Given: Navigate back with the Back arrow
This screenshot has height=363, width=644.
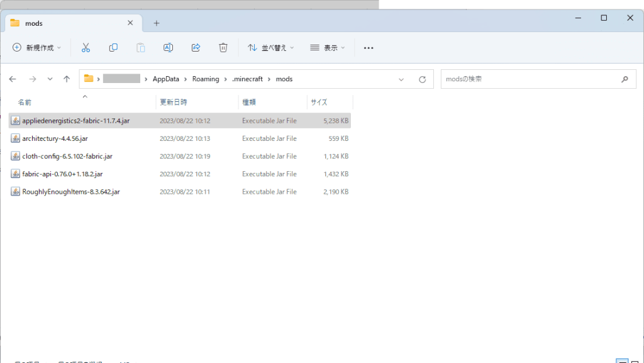Looking at the screenshot, I should pyautogui.click(x=13, y=79).
